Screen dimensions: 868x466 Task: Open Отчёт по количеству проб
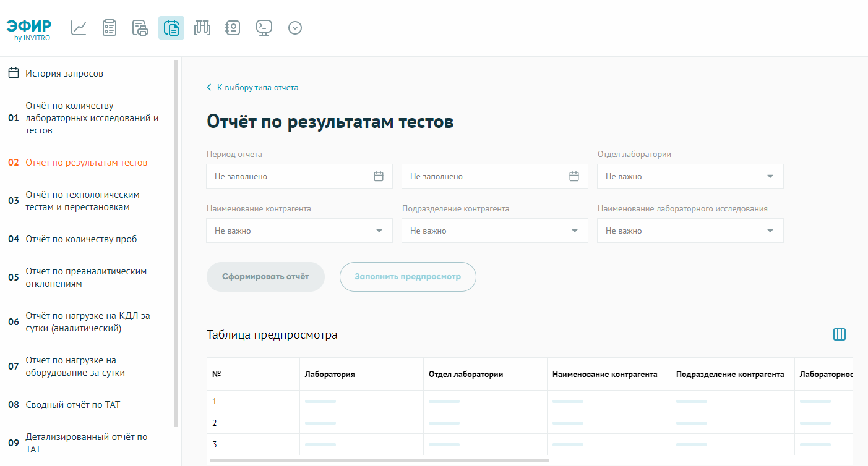click(81, 239)
